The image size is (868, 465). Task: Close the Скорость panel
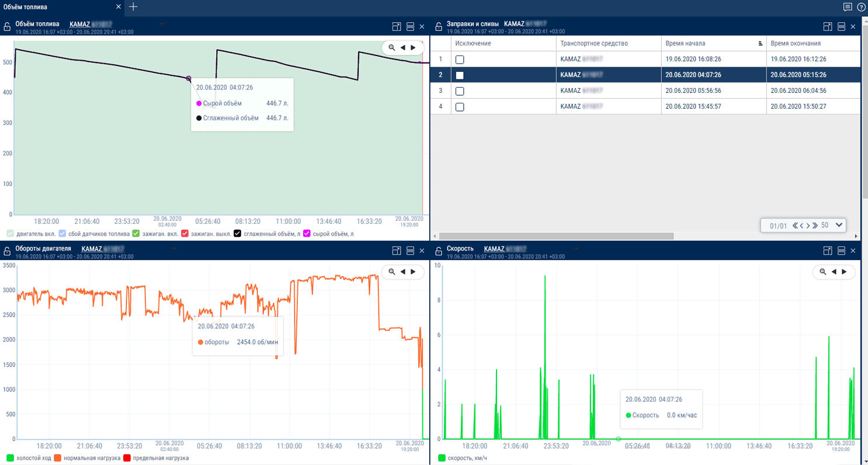(x=853, y=251)
